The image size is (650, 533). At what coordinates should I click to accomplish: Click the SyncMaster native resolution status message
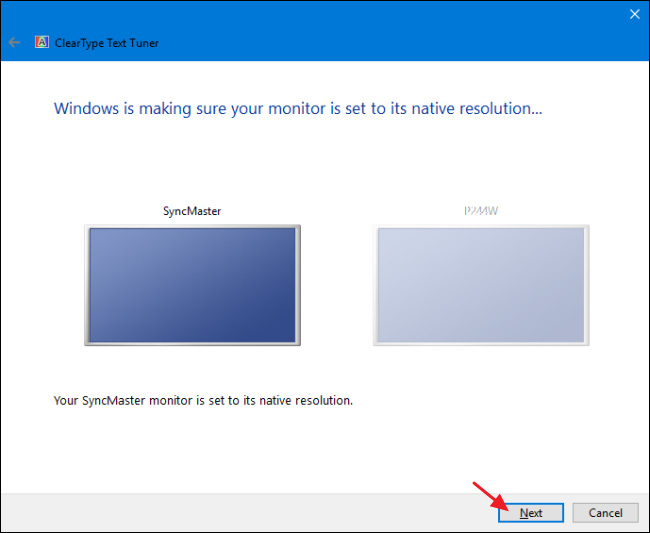tap(203, 401)
